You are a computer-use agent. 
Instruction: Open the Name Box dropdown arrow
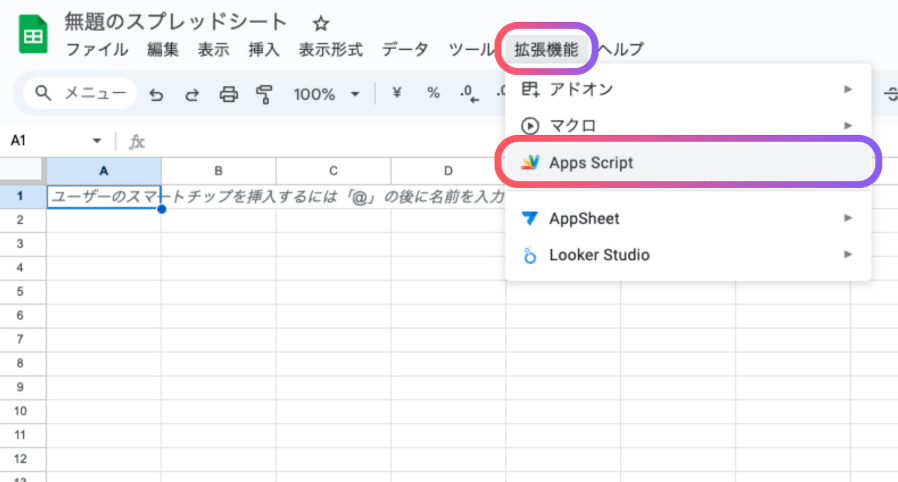[97, 141]
